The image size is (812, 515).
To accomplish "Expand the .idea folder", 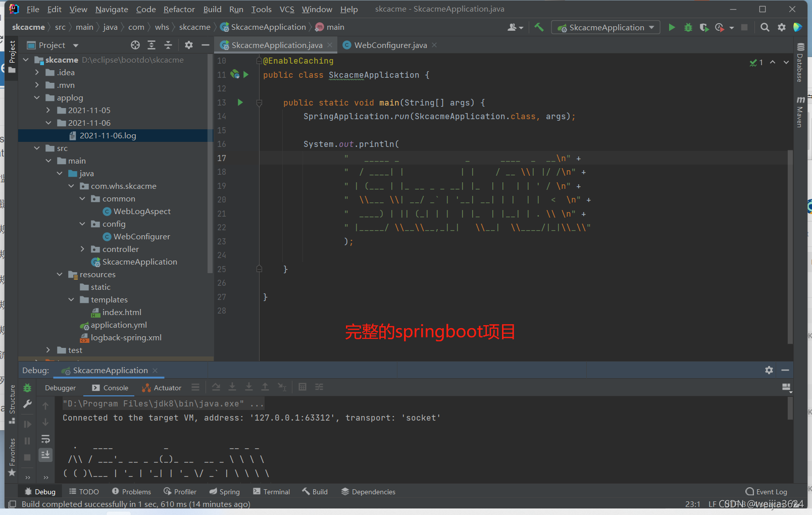I will [x=37, y=72].
